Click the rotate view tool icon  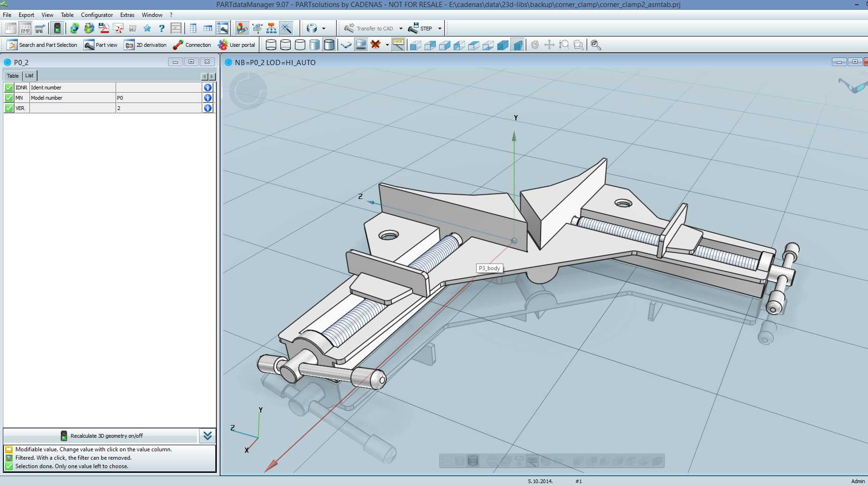click(535, 45)
